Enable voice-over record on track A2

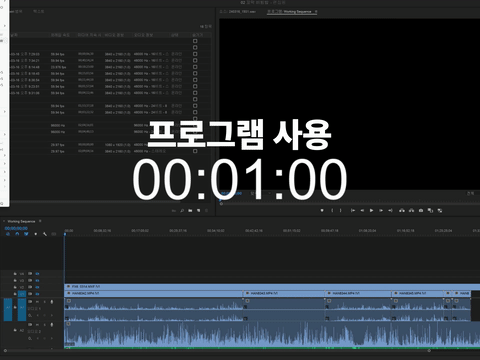52,324
